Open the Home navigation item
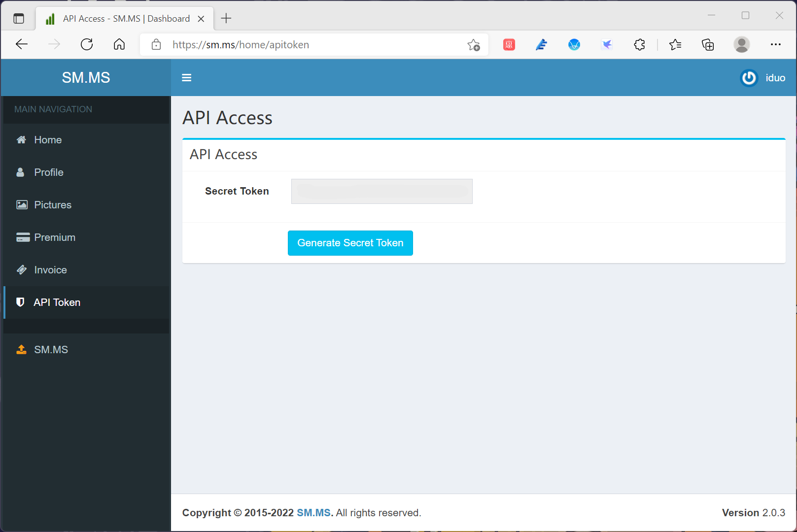 [x=86, y=140]
